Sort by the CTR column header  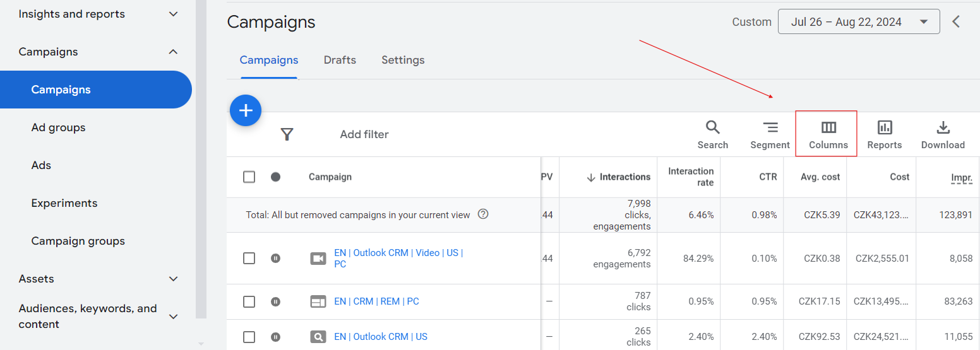[x=768, y=177]
